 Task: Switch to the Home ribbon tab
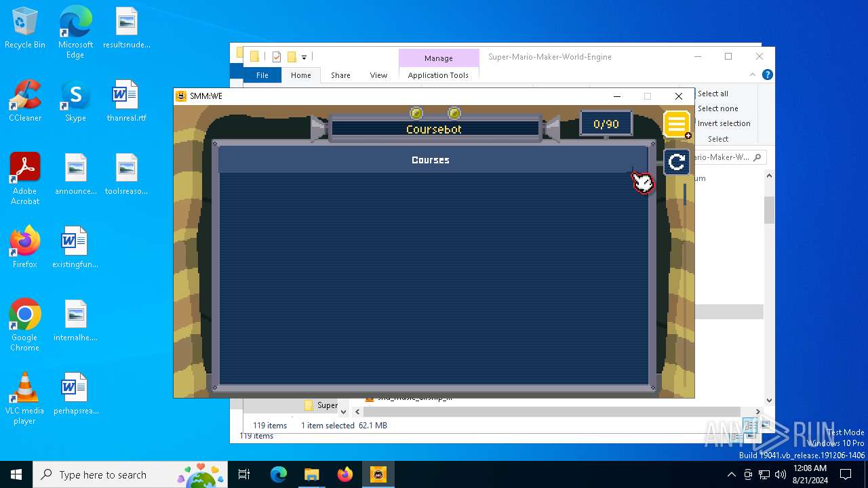(301, 75)
